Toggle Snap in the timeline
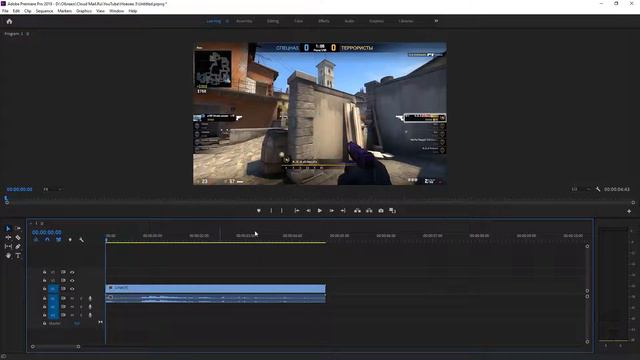This screenshot has height=360, width=640. point(47,240)
